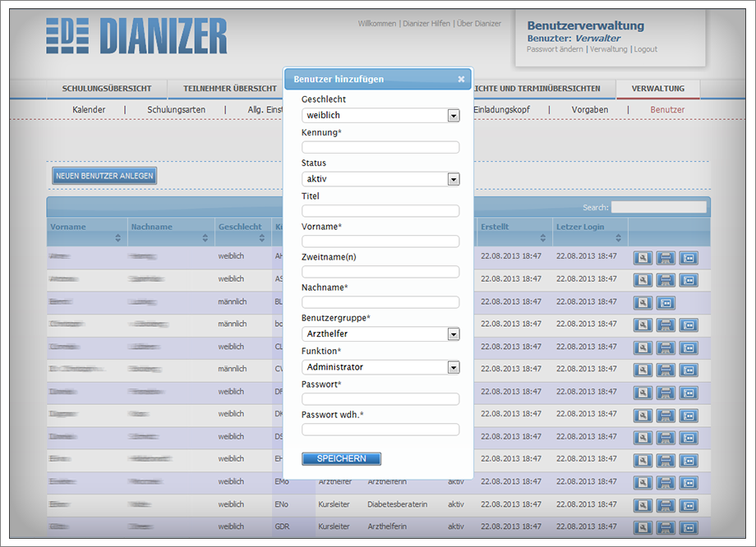Viewport: 756px width, 547px height.
Task: Select Einladungskopf in the submenu
Action: click(x=501, y=109)
